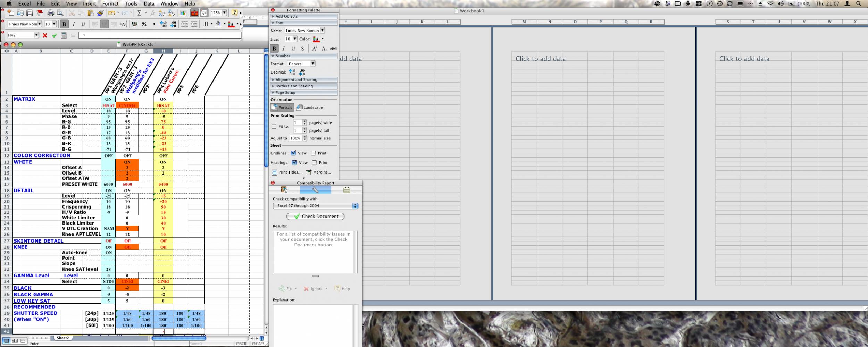Click the Format Painter brush icon
Image resolution: width=868 pixels, height=347 pixels.
tap(100, 13)
